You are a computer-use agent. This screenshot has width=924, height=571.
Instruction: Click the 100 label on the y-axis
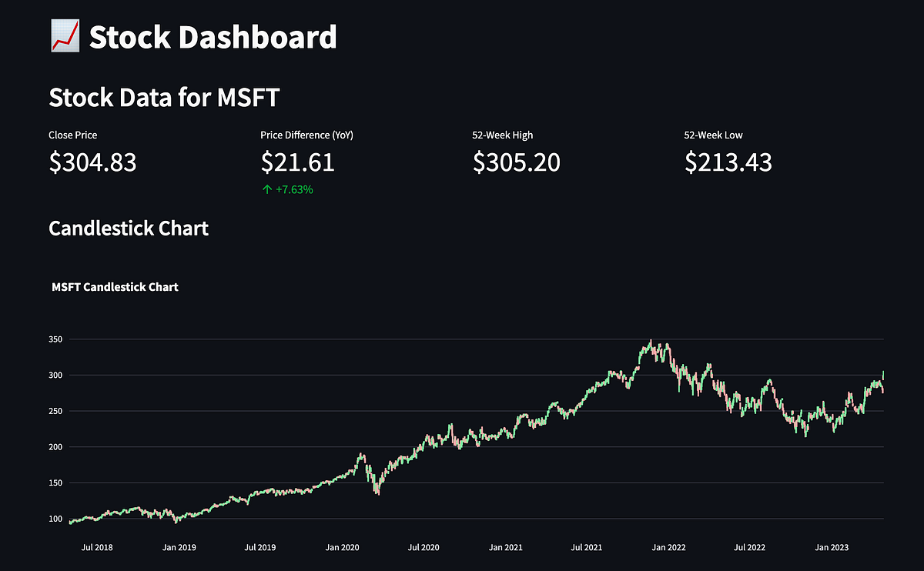[54, 519]
